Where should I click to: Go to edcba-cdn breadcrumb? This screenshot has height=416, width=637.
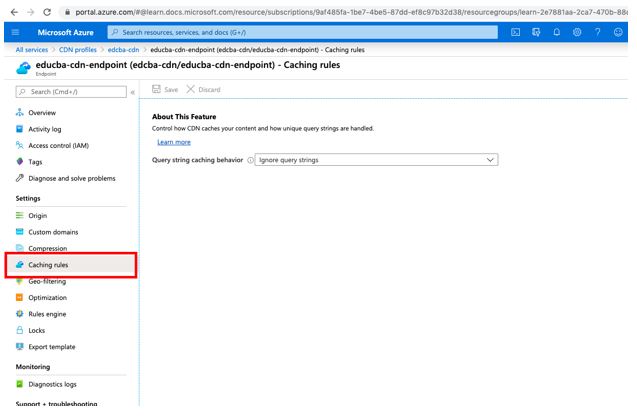pos(123,50)
